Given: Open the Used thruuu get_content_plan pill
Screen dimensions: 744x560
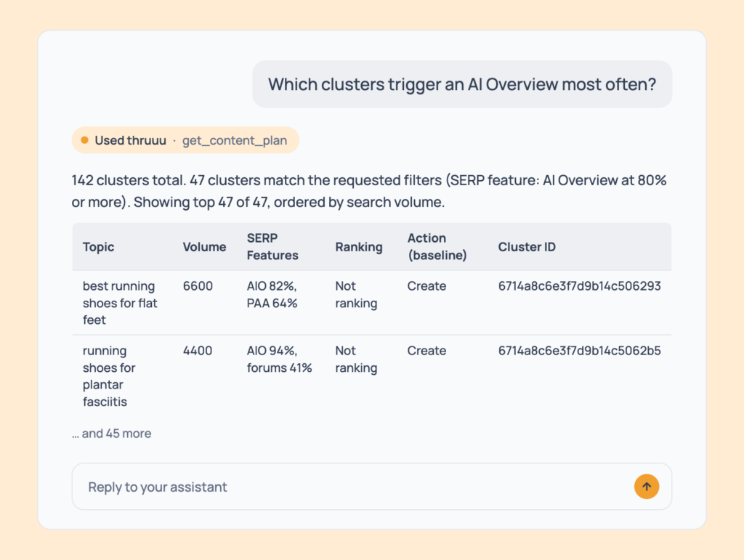Looking at the screenshot, I should point(185,140).
